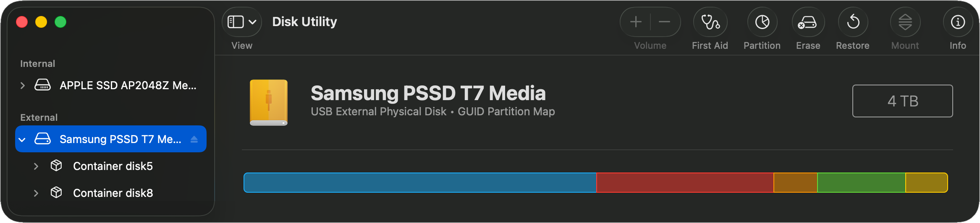This screenshot has width=980, height=223.
Task: Expand Container disk8
Action: pyautogui.click(x=36, y=193)
